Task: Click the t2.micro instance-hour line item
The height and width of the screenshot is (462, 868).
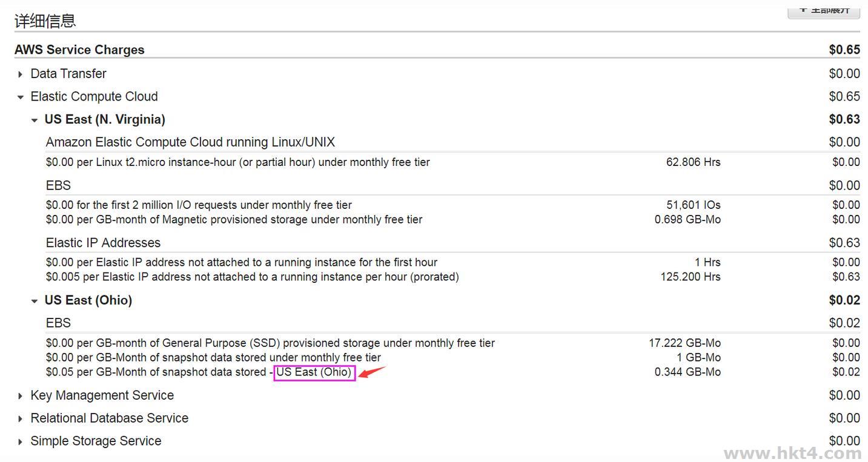Action: [237, 162]
